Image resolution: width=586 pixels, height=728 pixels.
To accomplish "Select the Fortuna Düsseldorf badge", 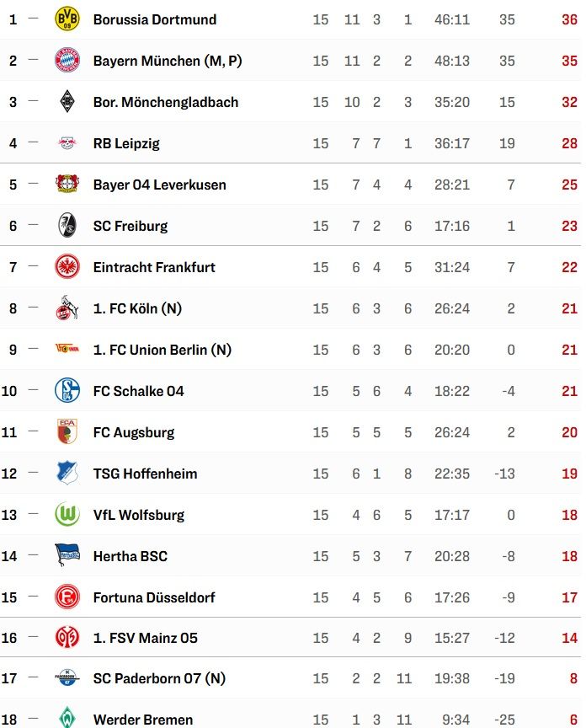I will (x=67, y=597).
